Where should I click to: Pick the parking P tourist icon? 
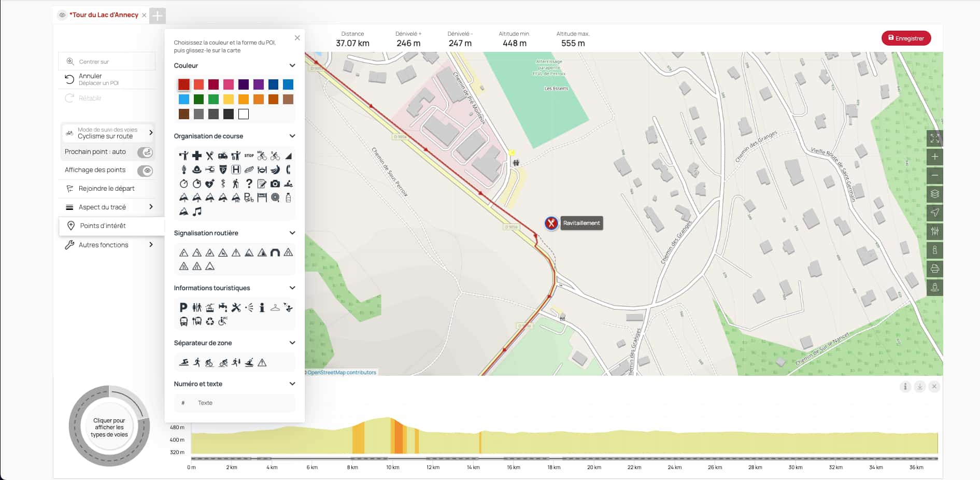tap(183, 307)
